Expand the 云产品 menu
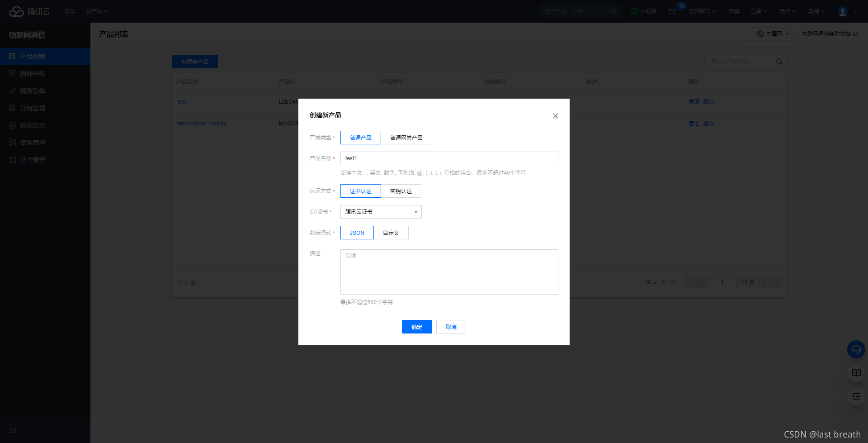The image size is (868, 443). point(96,11)
